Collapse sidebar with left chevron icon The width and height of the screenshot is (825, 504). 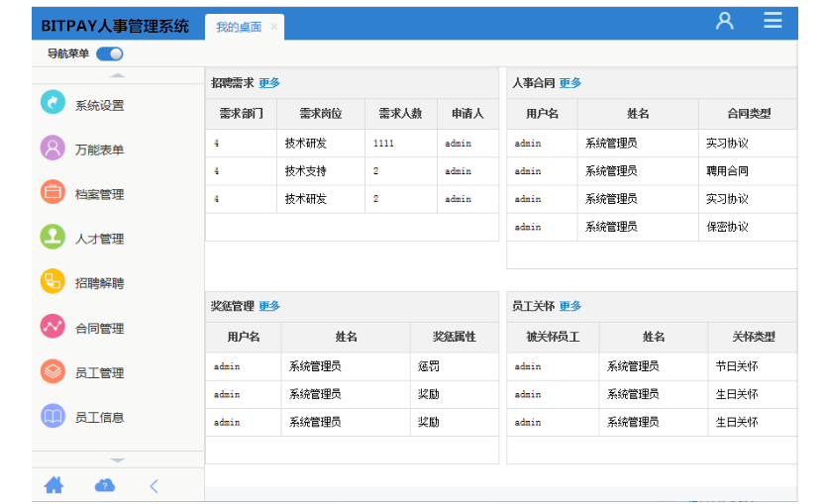(154, 485)
